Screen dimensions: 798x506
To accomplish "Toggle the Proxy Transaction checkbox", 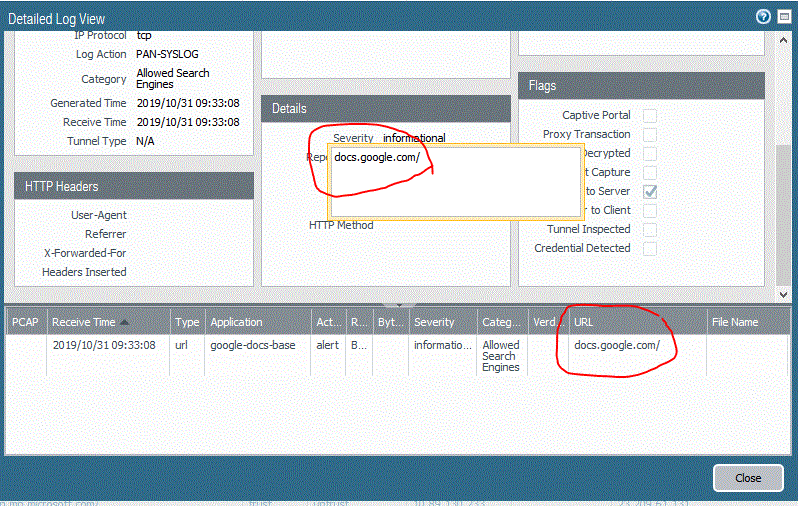I will 650,134.
